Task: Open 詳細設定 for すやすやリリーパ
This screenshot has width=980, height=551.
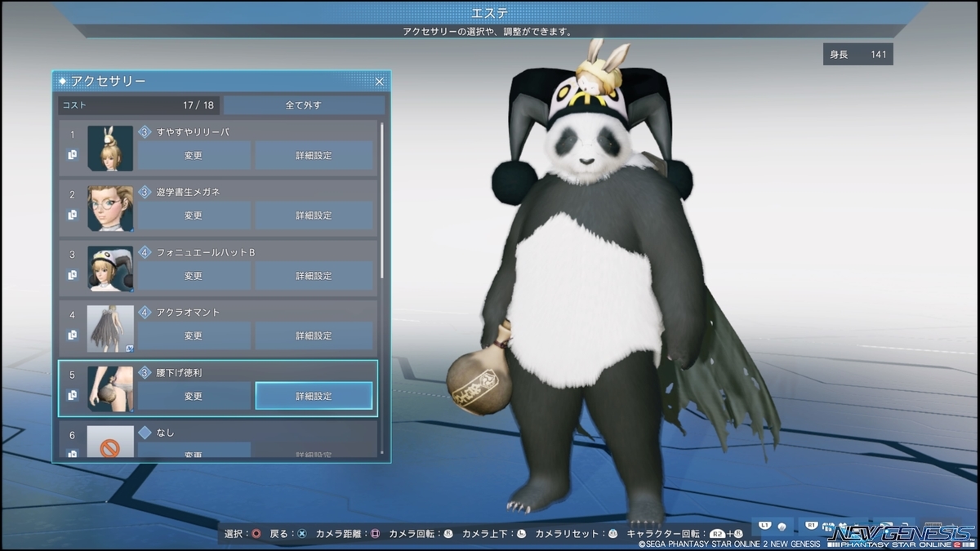Action: [x=314, y=155]
